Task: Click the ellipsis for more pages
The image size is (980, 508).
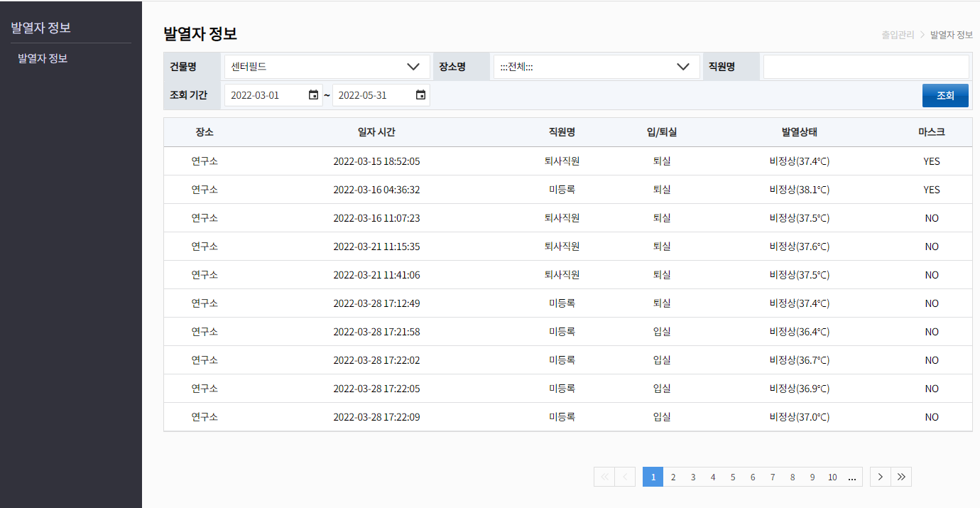Action: 853,477
